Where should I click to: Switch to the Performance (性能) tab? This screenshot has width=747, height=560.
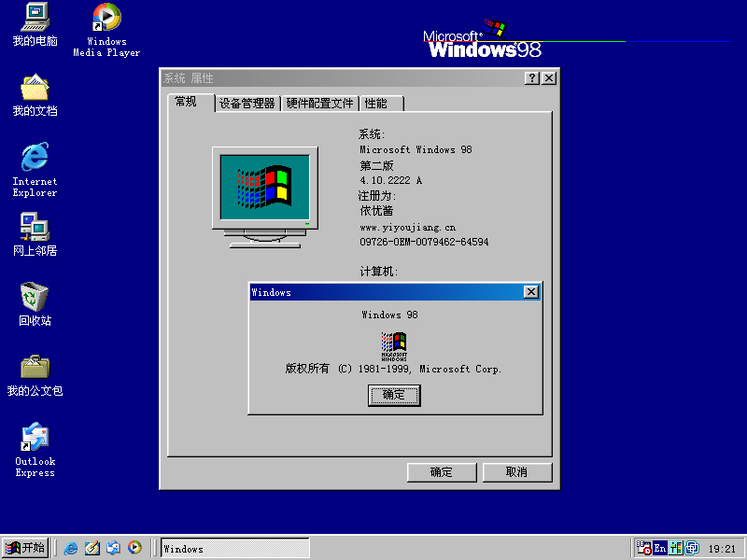382,103
